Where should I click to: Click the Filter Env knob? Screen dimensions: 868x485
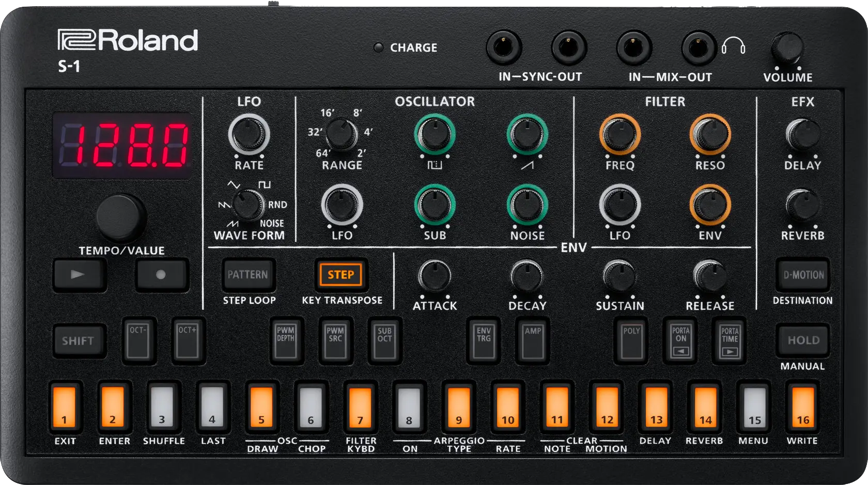coord(710,205)
